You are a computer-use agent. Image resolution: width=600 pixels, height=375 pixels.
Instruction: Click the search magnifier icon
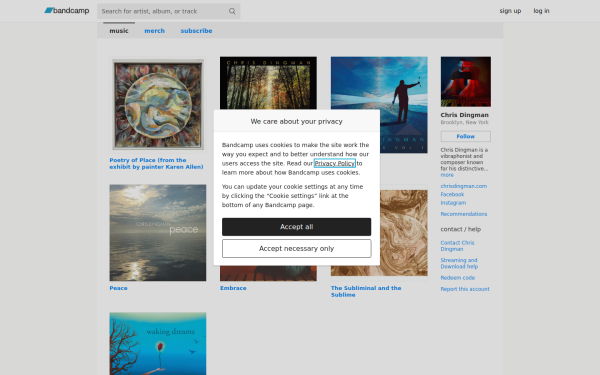pos(232,11)
